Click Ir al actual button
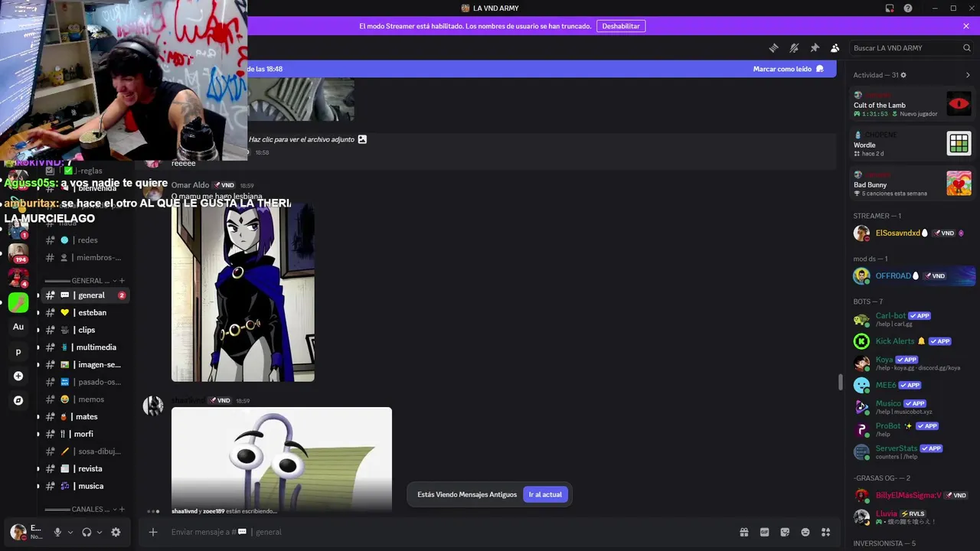 tap(545, 494)
